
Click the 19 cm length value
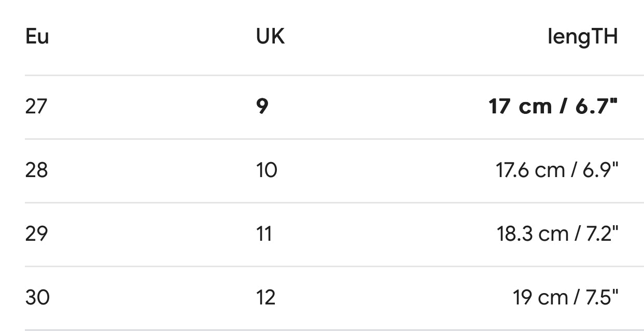(540, 298)
